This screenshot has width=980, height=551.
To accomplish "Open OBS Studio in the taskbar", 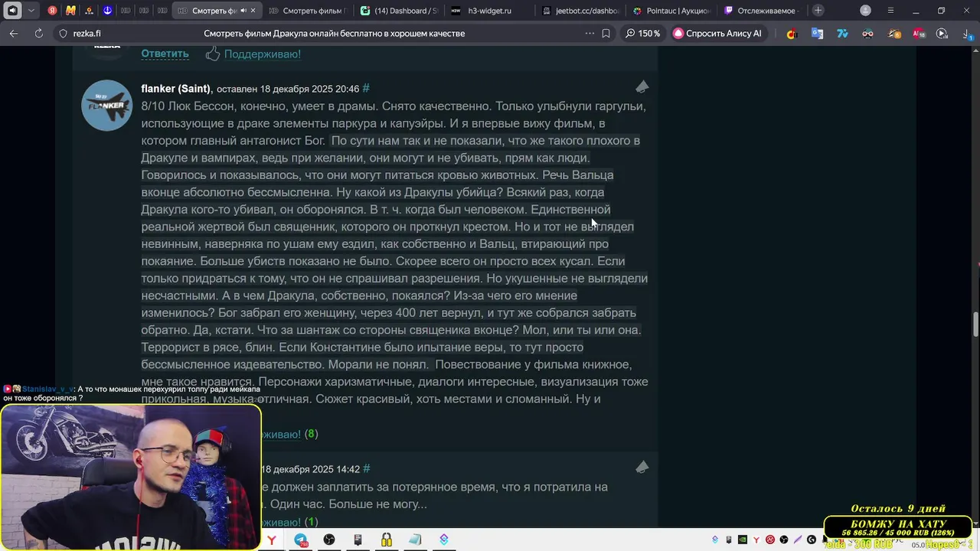I will tap(329, 540).
